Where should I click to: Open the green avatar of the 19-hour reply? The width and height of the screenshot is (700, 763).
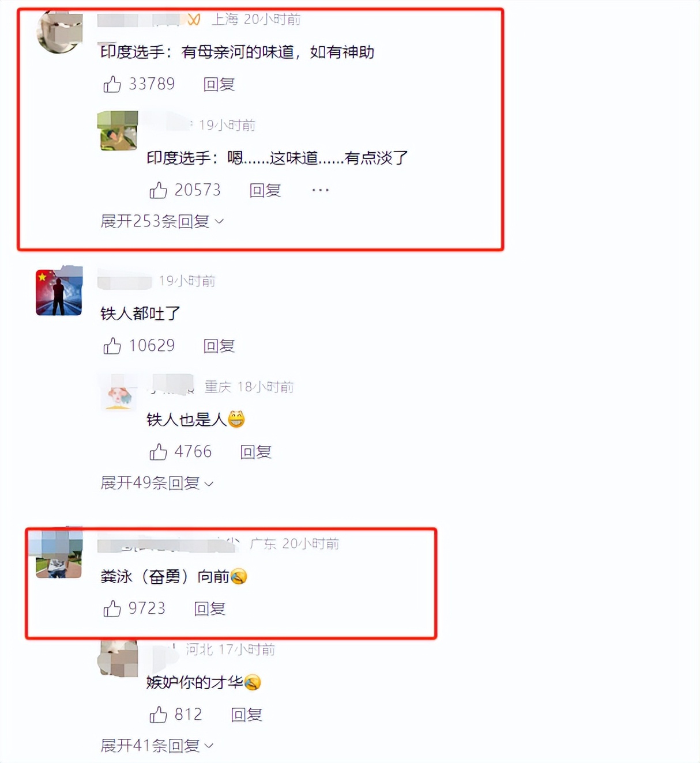point(118,131)
